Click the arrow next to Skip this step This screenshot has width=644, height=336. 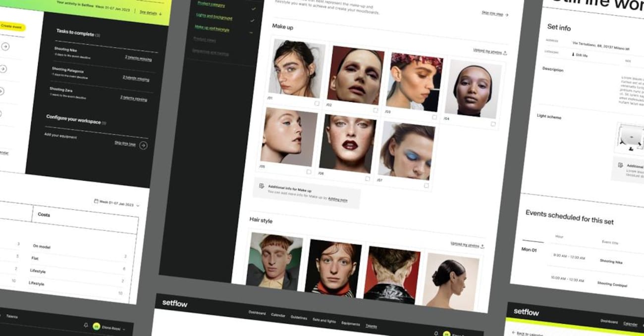(507, 15)
